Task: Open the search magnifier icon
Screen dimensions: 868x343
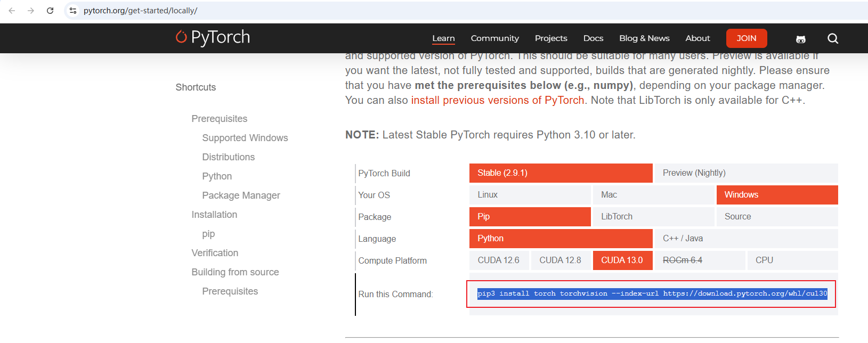Action: [833, 38]
